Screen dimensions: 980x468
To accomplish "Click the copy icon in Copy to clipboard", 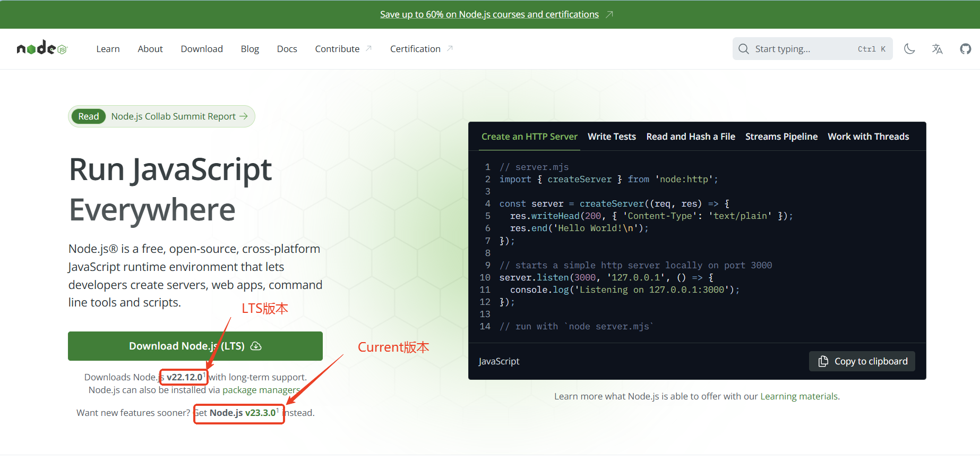I will (x=823, y=361).
